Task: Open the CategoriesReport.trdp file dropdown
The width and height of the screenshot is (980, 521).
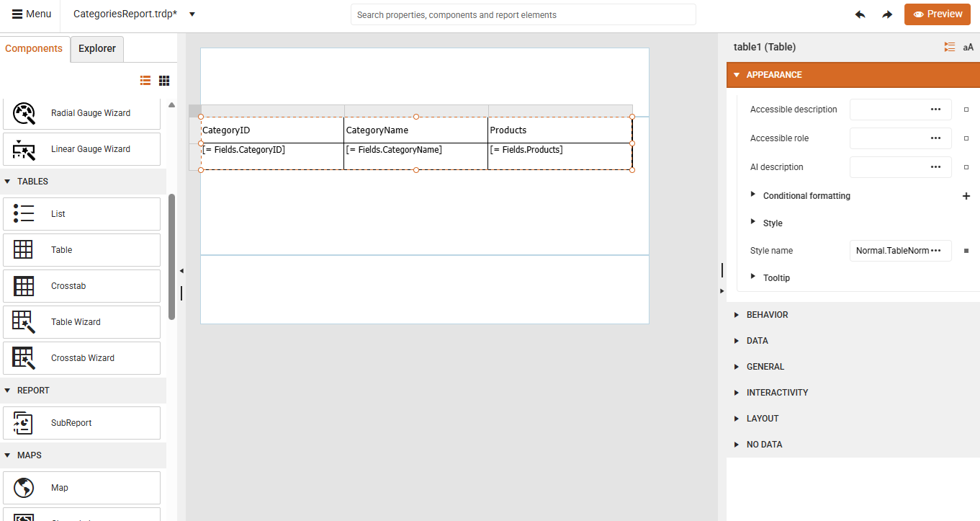Action: coord(191,14)
